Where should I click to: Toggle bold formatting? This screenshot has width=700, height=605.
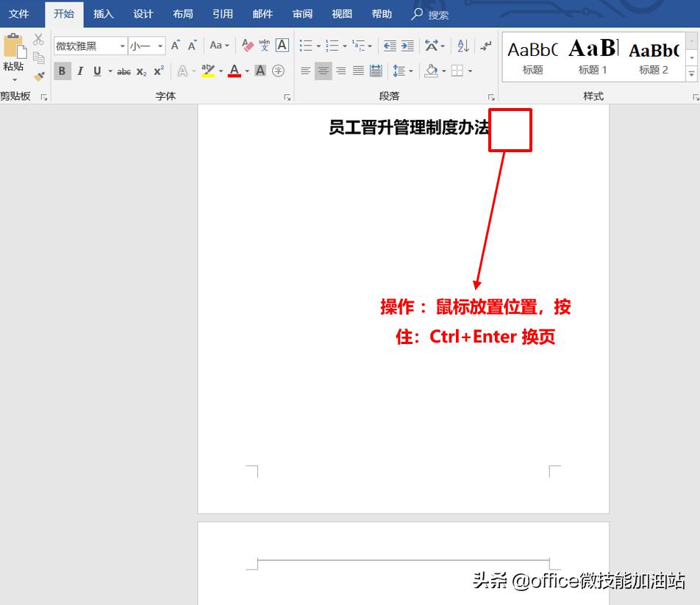click(x=63, y=71)
